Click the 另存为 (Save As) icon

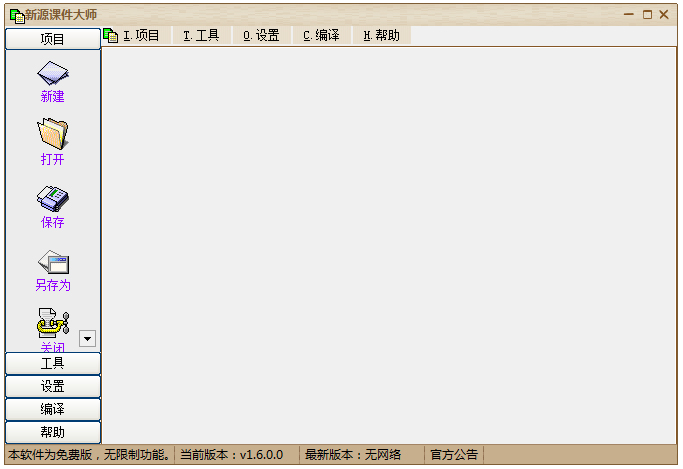pos(53,262)
